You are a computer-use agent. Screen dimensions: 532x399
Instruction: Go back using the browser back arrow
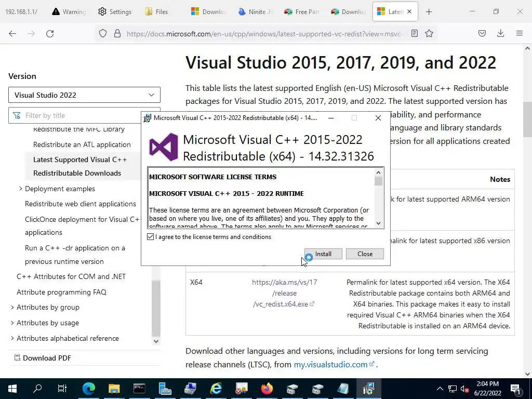tap(12, 34)
